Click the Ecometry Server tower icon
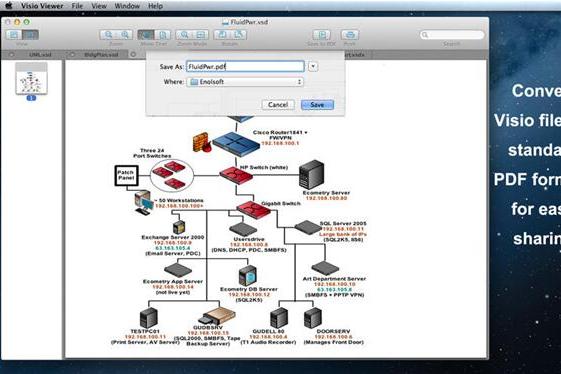561x374 pixels. coord(311,175)
